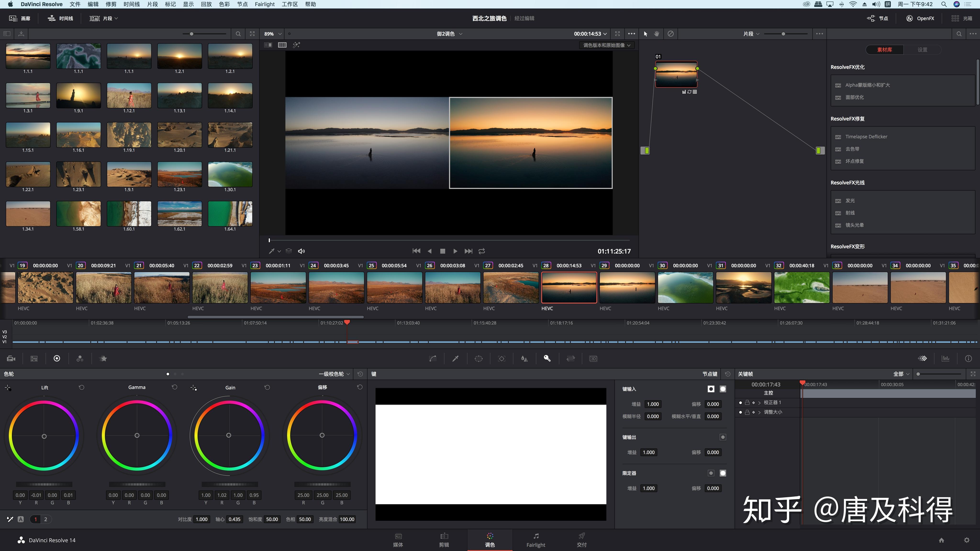The image size is (980, 551).
Task: Expand the Corrector 1 keyframe track
Action: 759,403
